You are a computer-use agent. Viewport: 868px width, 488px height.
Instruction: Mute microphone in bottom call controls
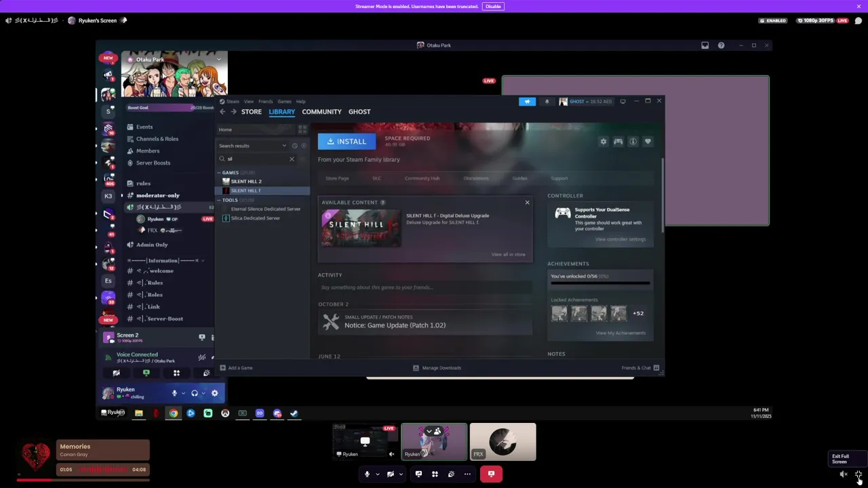(367, 474)
